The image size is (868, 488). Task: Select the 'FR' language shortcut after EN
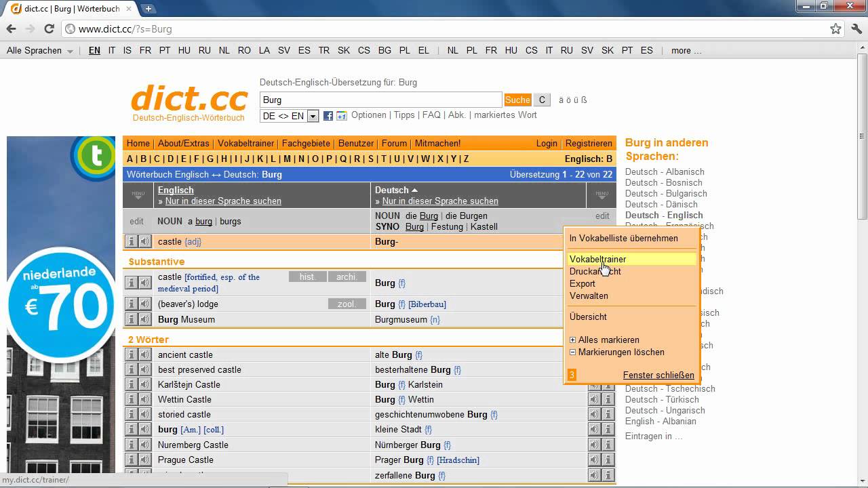[145, 50]
